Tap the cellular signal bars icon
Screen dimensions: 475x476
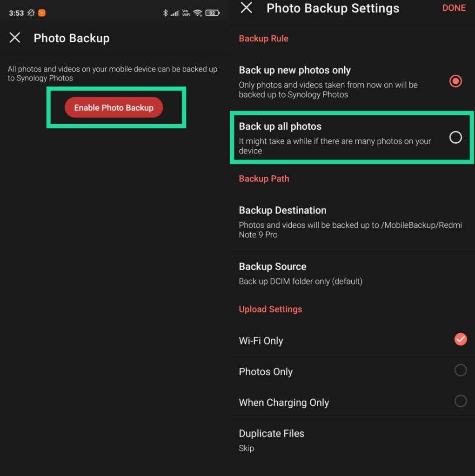tap(175, 13)
